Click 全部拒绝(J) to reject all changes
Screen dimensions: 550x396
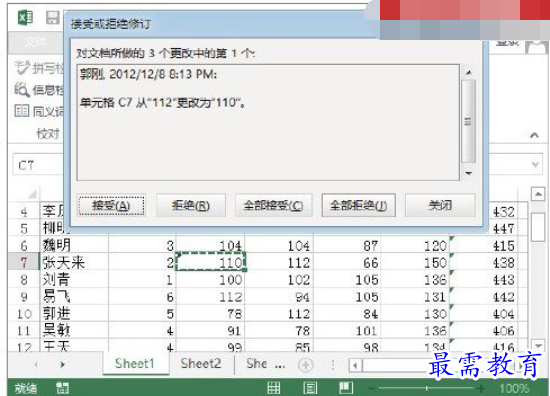coord(358,205)
